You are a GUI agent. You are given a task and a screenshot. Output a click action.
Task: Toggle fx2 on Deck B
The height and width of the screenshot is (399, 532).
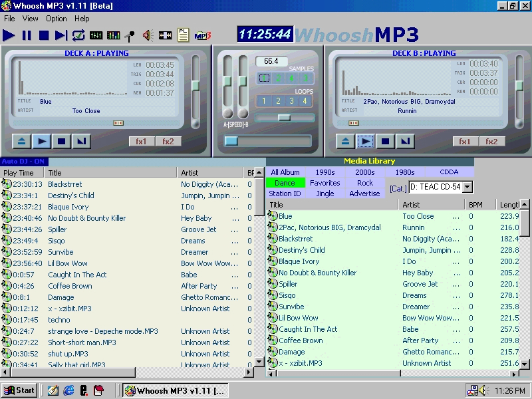coord(491,141)
